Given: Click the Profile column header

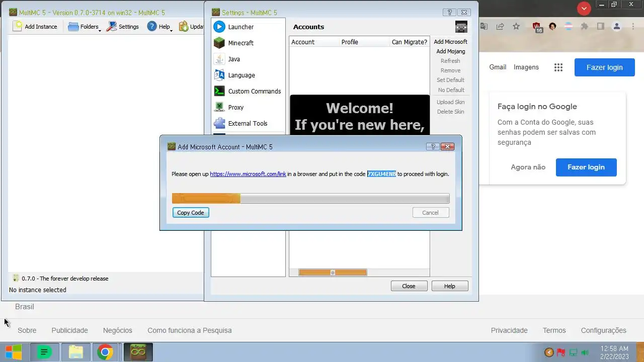Looking at the screenshot, I should pos(365,42).
